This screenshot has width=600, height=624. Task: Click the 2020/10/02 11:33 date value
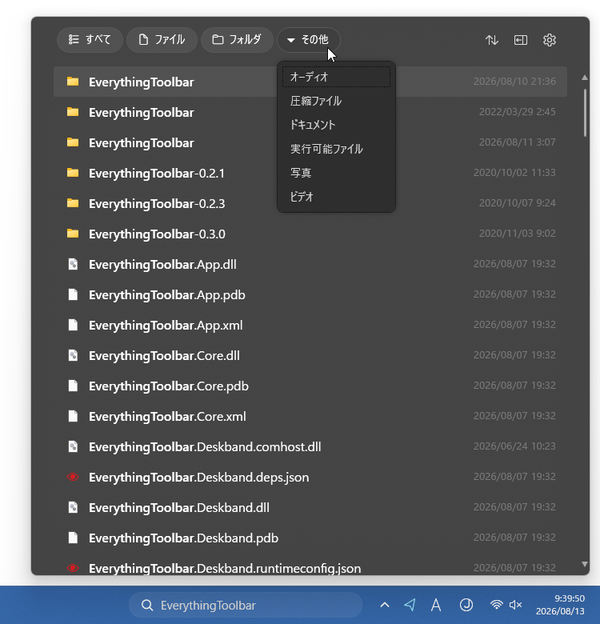click(x=514, y=172)
